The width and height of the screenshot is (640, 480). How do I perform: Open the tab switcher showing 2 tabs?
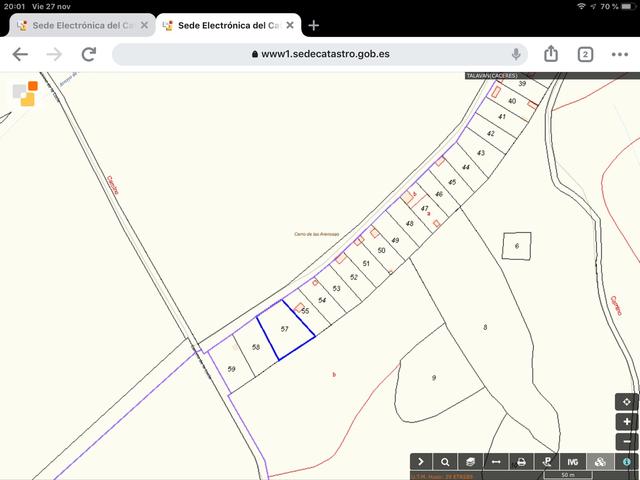[585, 54]
